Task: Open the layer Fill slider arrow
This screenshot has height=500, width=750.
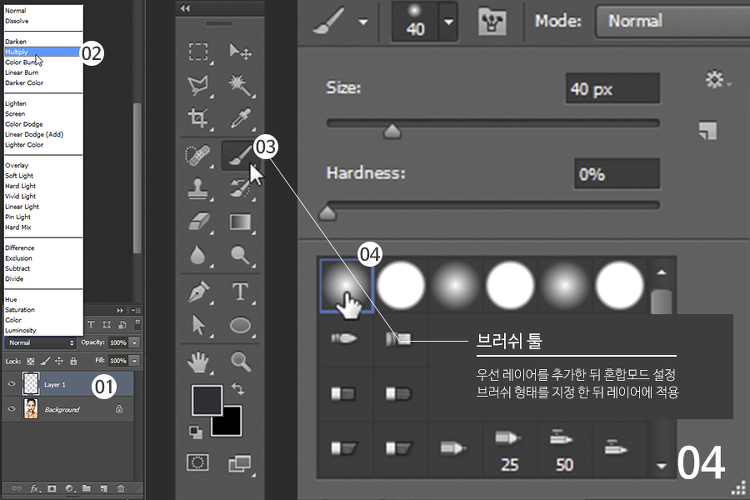Action: coord(135,361)
